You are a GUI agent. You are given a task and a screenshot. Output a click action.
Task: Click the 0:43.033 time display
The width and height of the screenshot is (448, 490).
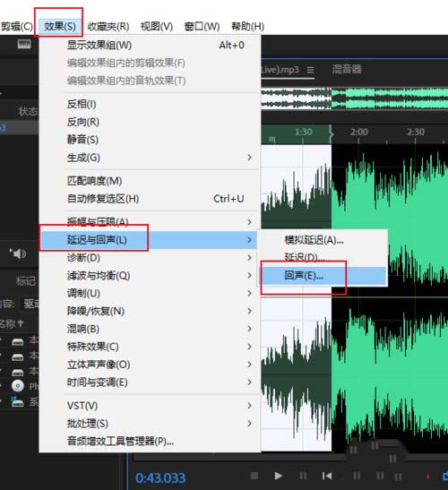tap(160, 477)
